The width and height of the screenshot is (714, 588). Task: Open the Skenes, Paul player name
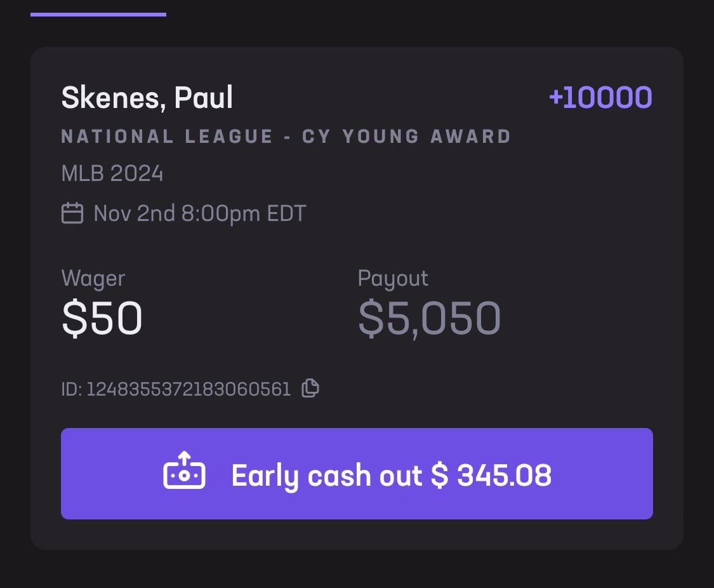(x=147, y=97)
